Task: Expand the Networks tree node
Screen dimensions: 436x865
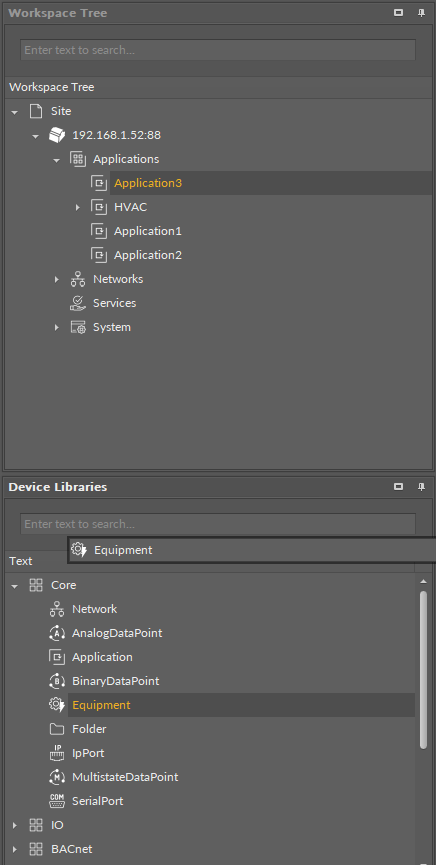Action: 56,279
